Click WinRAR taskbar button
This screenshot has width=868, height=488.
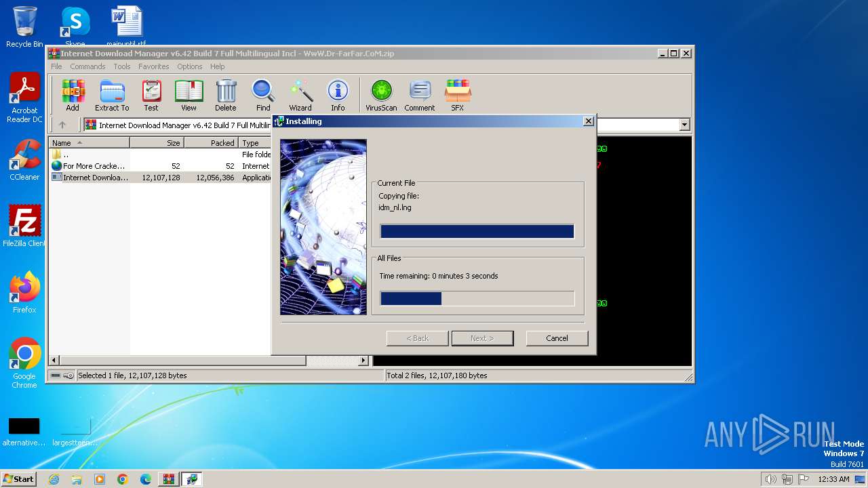[168, 479]
